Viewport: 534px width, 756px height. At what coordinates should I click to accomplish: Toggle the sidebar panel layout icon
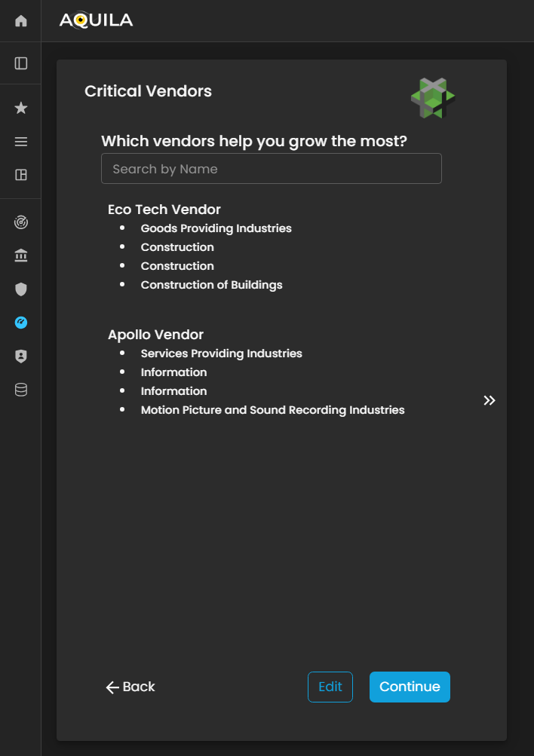pyautogui.click(x=21, y=63)
